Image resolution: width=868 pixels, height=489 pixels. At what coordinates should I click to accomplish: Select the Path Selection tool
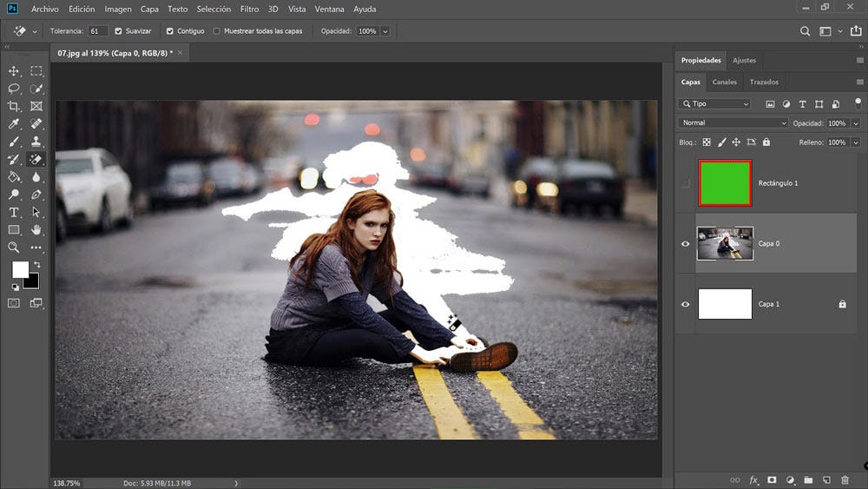pyautogui.click(x=36, y=212)
